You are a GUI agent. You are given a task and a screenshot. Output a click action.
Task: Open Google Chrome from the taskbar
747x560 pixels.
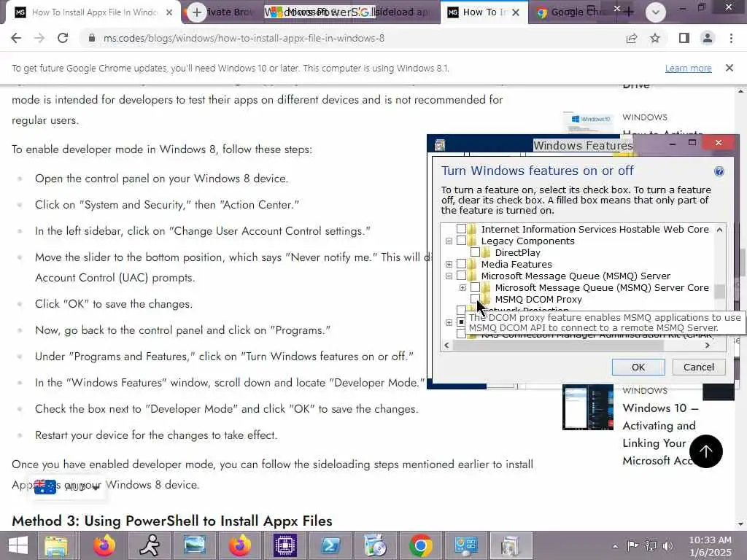pos(420,545)
